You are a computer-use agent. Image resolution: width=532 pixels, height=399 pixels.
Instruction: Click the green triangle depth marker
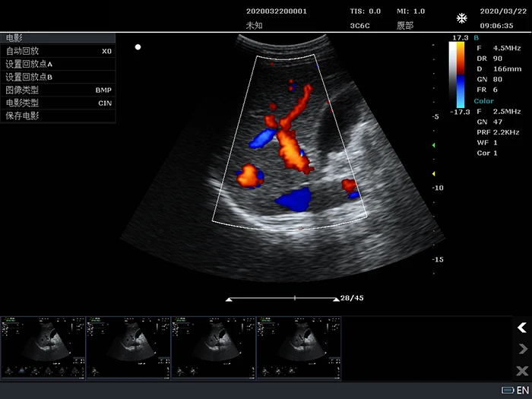433,144
